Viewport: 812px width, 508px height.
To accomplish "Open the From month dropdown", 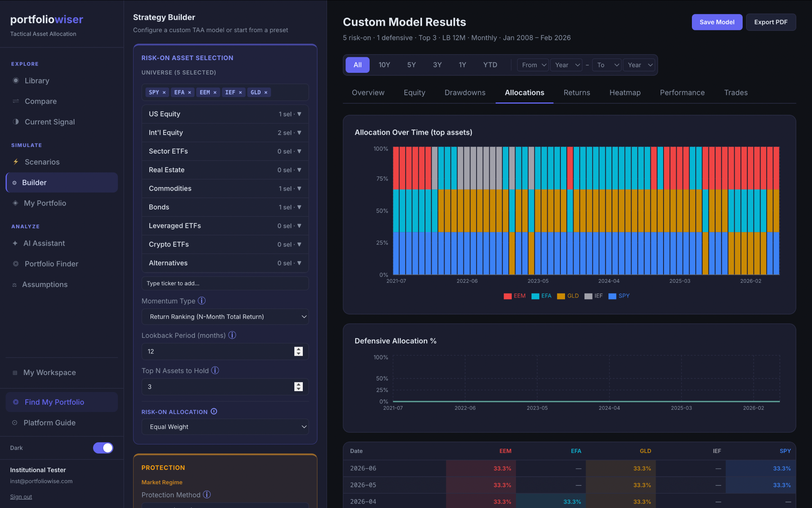I will pyautogui.click(x=533, y=65).
